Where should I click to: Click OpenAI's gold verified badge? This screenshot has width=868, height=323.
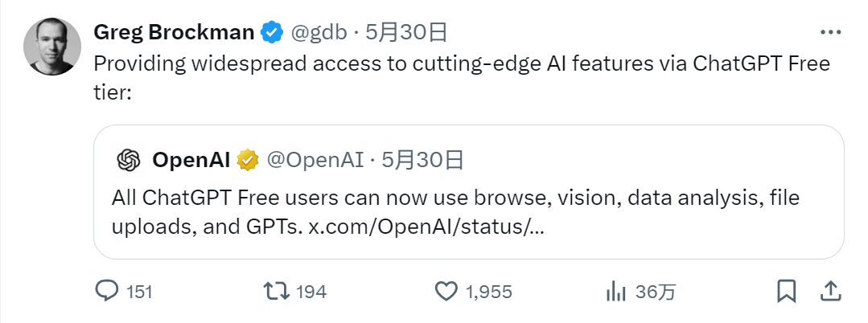246,161
